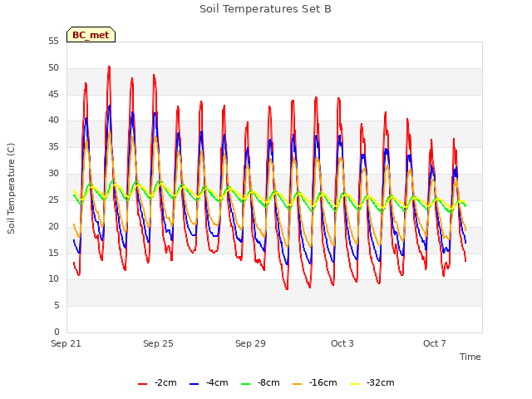Click the chart title Soil Temperatures Set B
The image size is (532, 399).
tap(265, 9)
